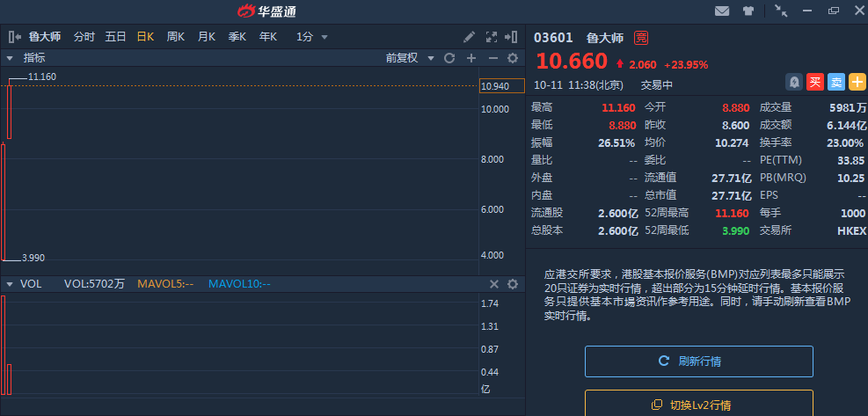Click the 振幅 value 26.51%
This screenshot has width=868, height=416.
click(616, 142)
